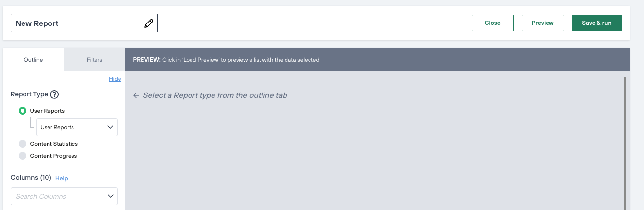Click the Columns (10) heading label

coord(31,178)
